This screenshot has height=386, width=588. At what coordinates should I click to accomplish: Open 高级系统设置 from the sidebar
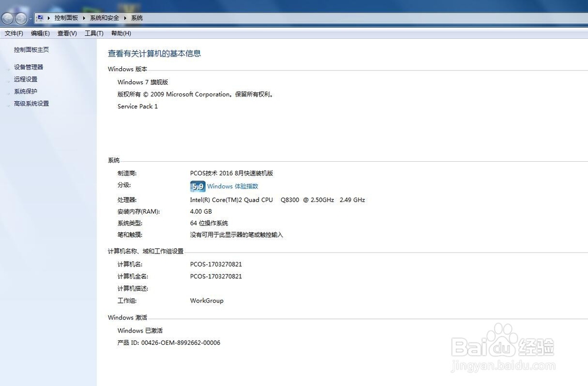tap(32, 104)
